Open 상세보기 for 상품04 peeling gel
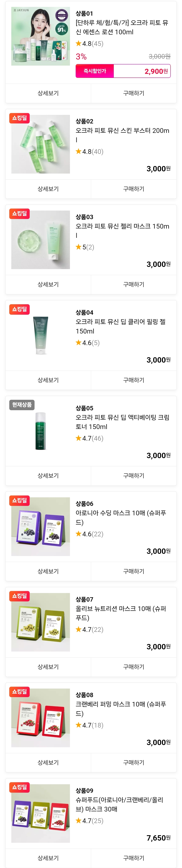This screenshot has width=182, height=868. point(48,380)
